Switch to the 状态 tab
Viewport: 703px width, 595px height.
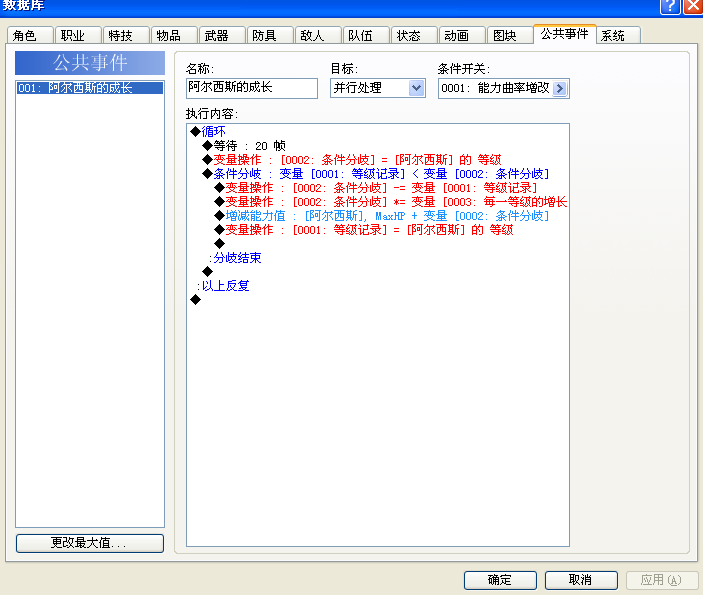pyautogui.click(x=414, y=35)
